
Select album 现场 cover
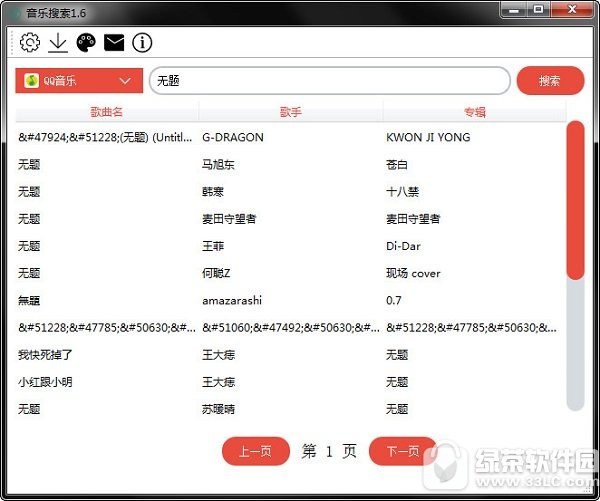[x=413, y=273]
